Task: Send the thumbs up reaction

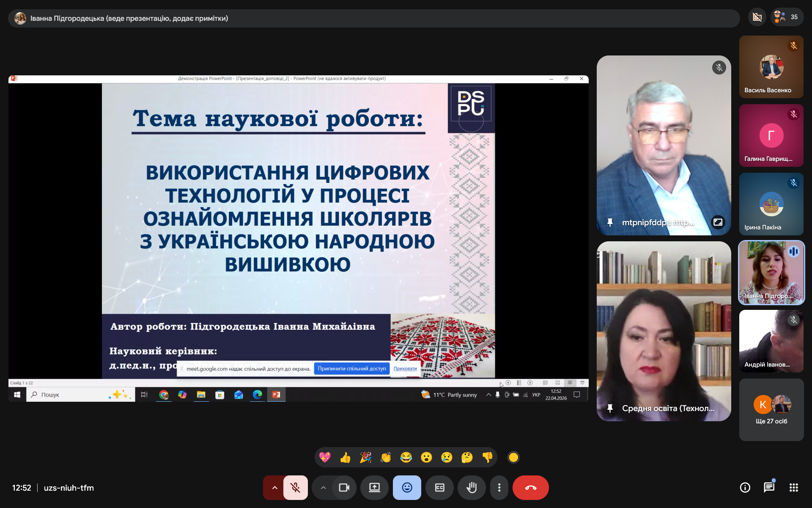Action: tap(345, 457)
